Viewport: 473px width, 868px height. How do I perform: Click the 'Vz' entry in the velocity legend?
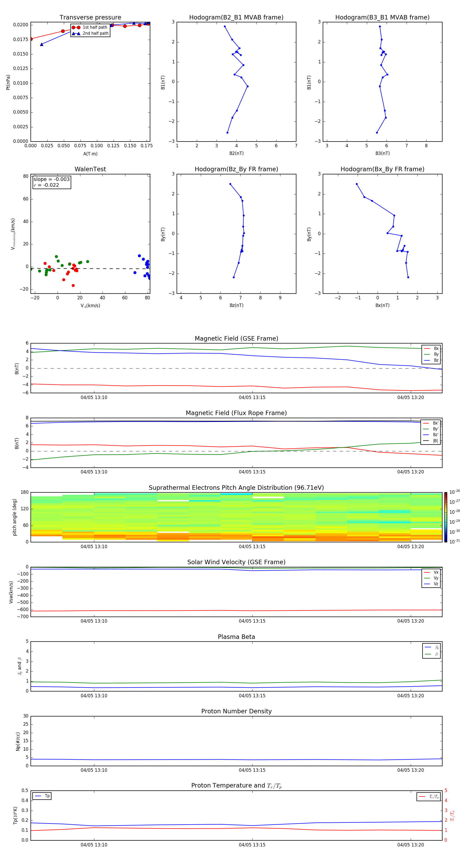(431, 584)
